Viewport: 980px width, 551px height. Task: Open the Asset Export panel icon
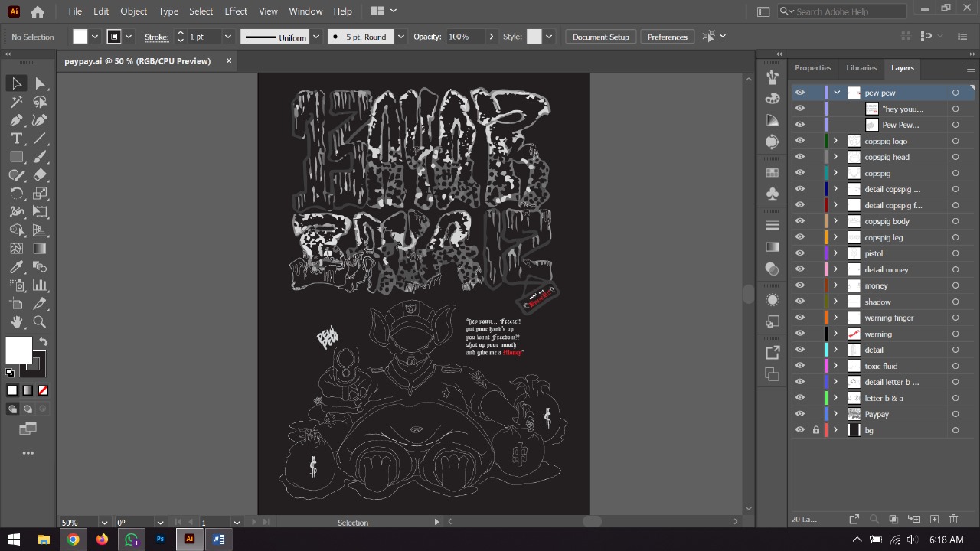pos(773,353)
